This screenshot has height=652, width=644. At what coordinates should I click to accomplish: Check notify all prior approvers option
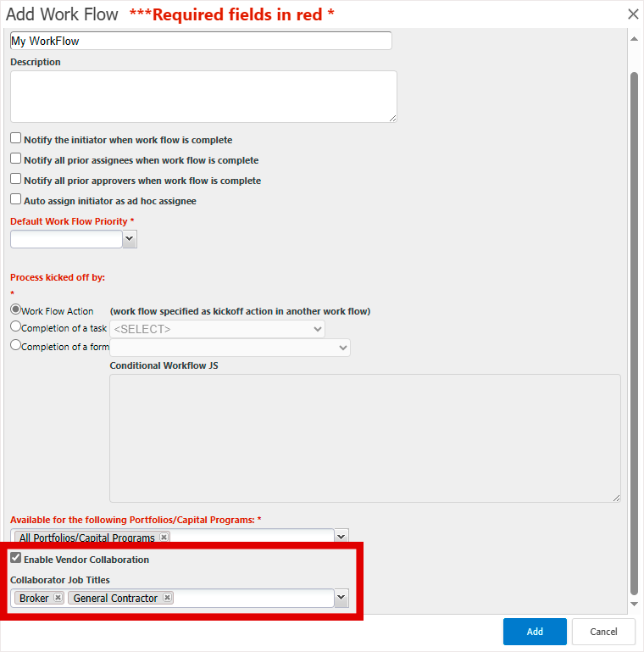pos(16,179)
